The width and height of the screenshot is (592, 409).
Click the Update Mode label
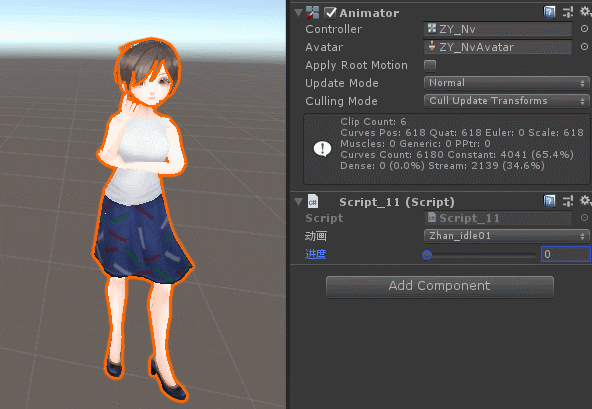click(341, 83)
